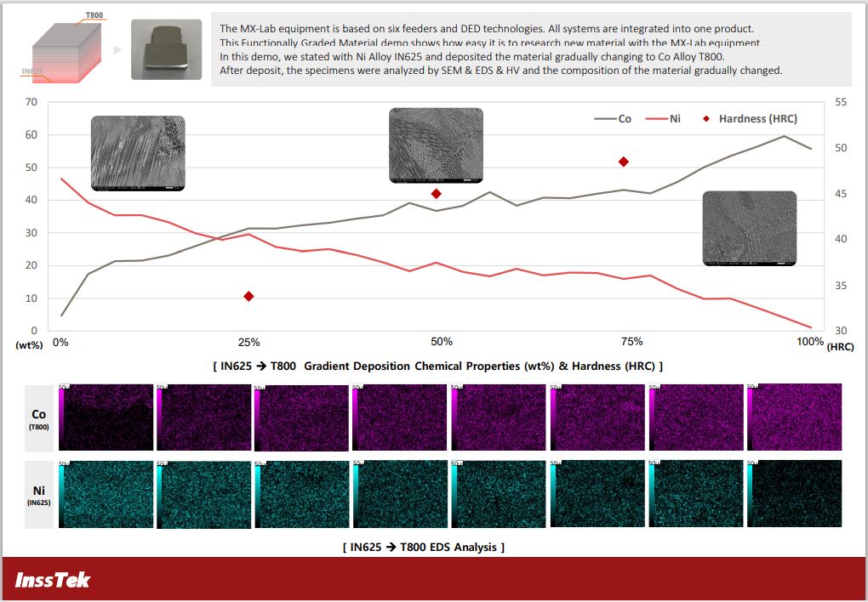
Task: Click the Hardness (HRC) legend entry
Action: tap(750, 118)
